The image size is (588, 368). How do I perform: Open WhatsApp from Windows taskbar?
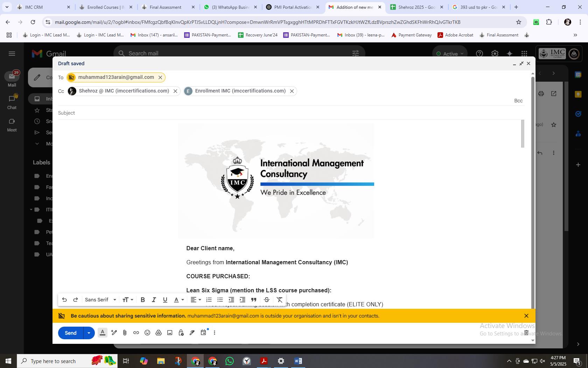[230, 361]
